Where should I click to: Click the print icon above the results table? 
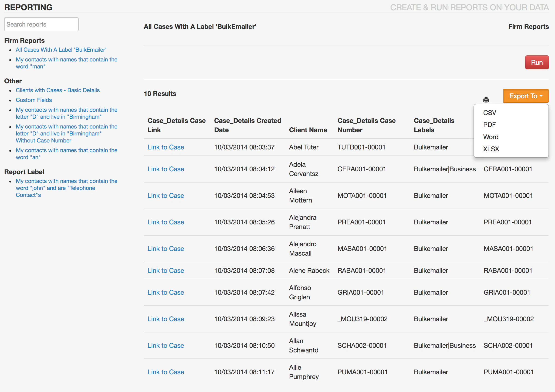click(485, 99)
